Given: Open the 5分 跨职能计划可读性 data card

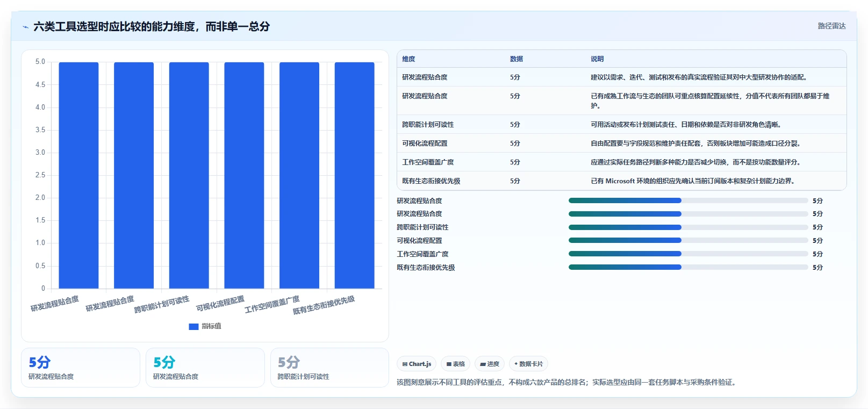Looking at the screenshot, I should pyautogui.click(x=329, y=368).
